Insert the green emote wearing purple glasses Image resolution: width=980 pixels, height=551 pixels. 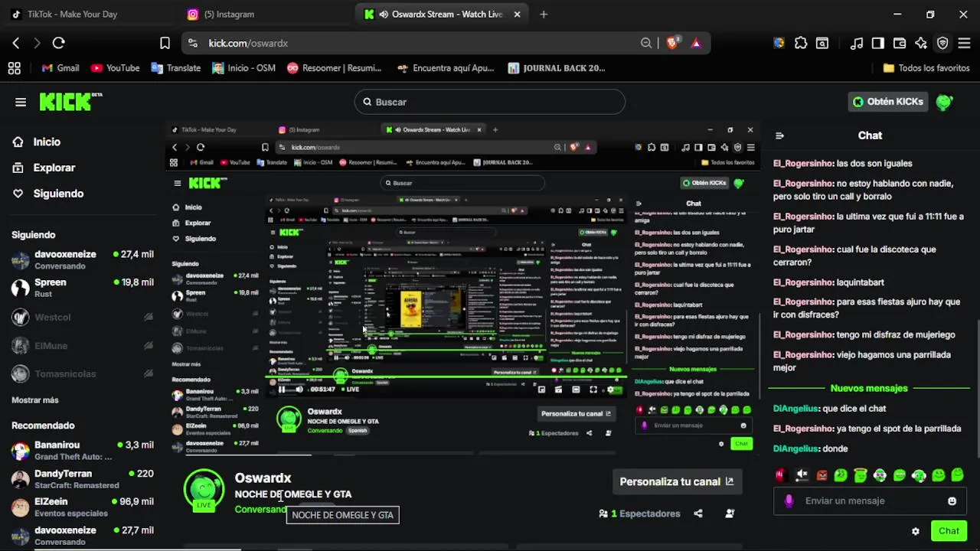tap(880, 475)
